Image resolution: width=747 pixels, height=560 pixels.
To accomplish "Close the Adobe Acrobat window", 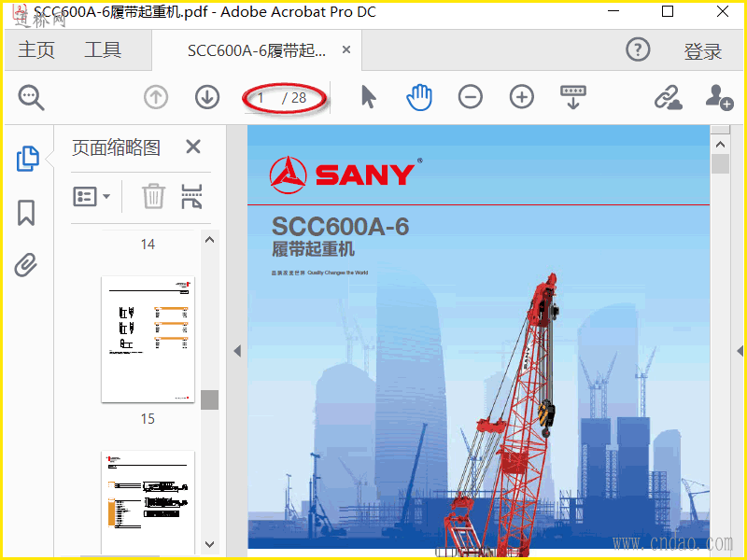I will pyautogui.click(x=722, y=11).
